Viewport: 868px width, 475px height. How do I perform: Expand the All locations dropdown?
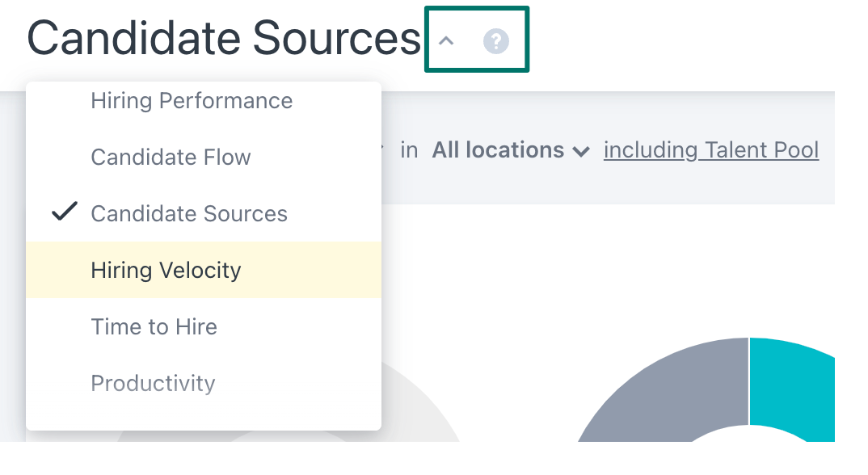(511, 150)
